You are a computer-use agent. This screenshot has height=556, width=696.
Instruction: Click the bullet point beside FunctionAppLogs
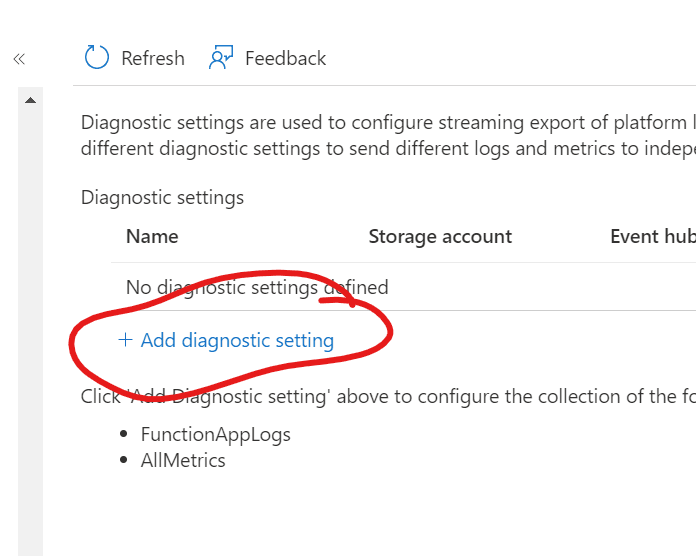pyautogui.click(x=124, y=434)
